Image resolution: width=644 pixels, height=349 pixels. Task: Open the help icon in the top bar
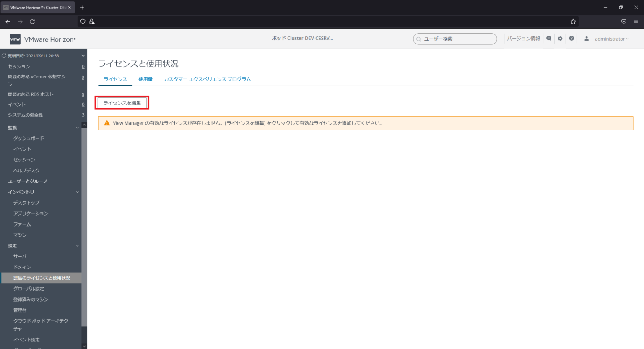(x=571, y=38)
